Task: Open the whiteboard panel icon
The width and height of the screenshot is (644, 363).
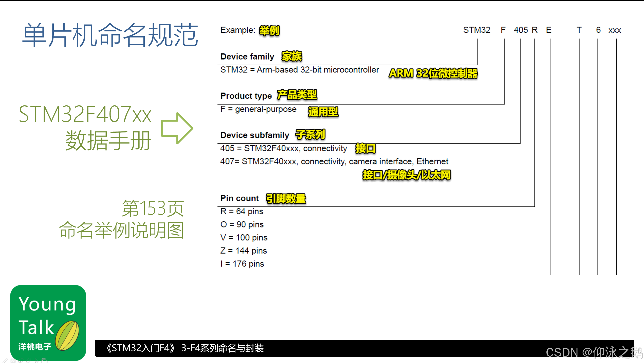Action: [13, 361]
